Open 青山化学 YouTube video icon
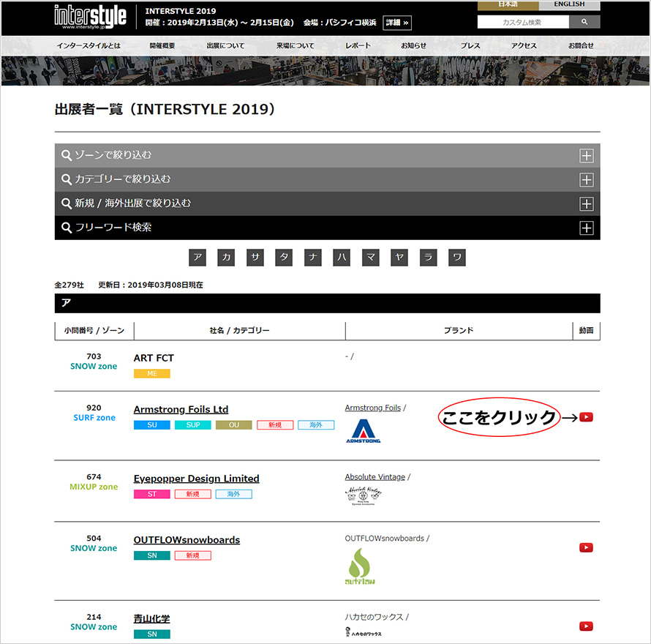 pyautogui.click(x=586, y=626)
